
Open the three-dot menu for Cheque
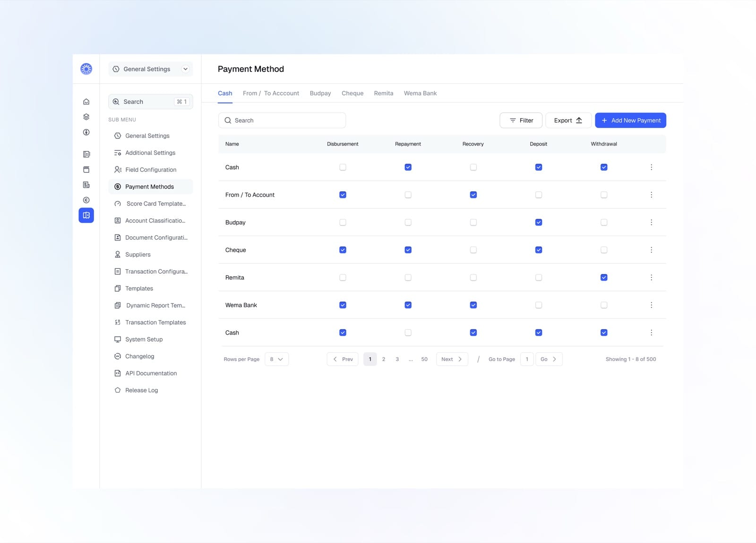651,250
